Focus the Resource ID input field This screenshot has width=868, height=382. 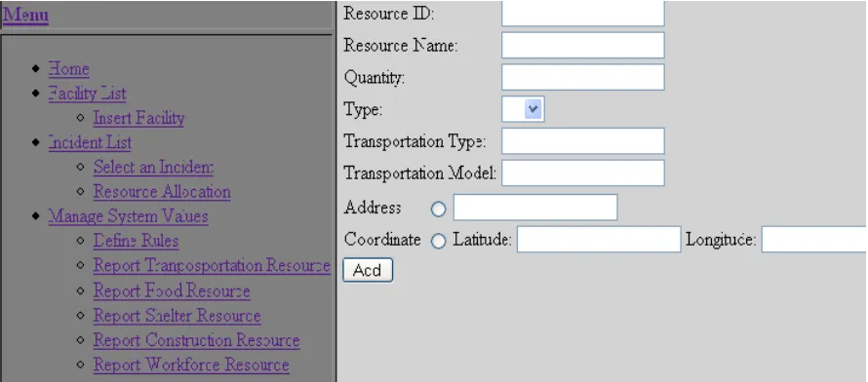point(583,14)
